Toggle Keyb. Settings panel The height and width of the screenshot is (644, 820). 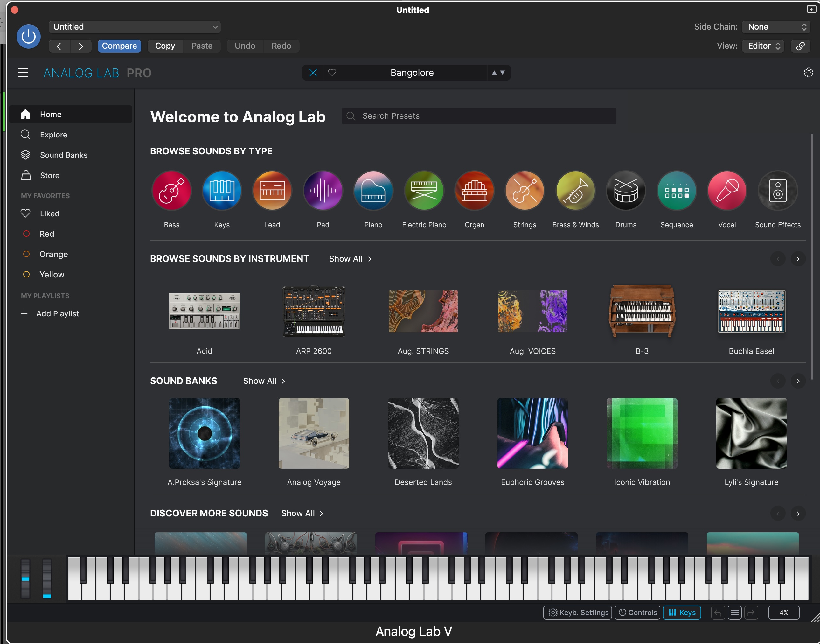[578, 612]
